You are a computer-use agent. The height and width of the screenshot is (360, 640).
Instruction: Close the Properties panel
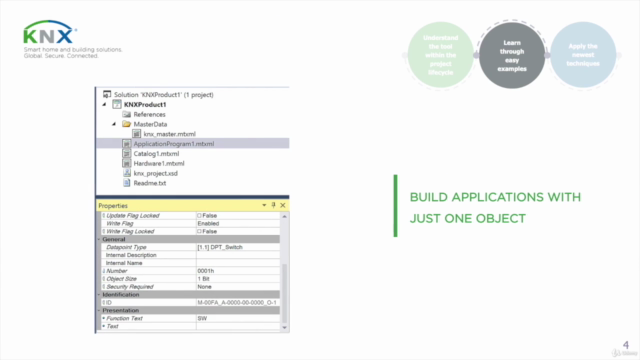(283, 205)
